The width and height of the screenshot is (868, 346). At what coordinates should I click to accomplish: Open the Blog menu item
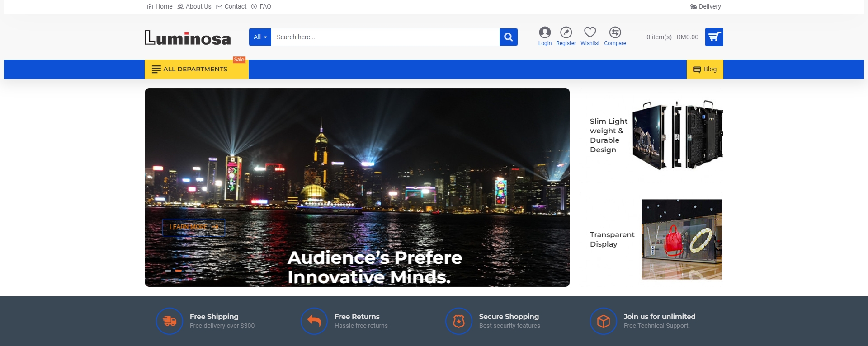(705, 69)
